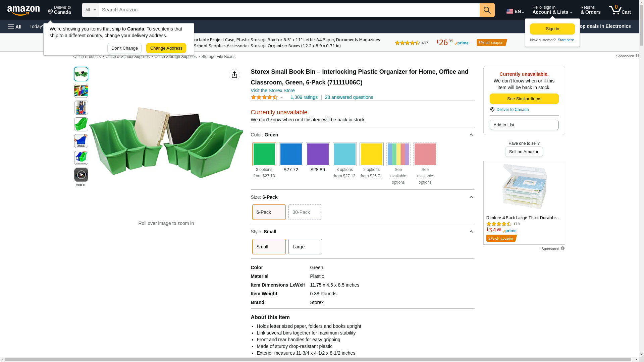The height and width of the screenshot is (362, 644).
Task: Open the star rating breakdown popover
Action: pos(267,97)
